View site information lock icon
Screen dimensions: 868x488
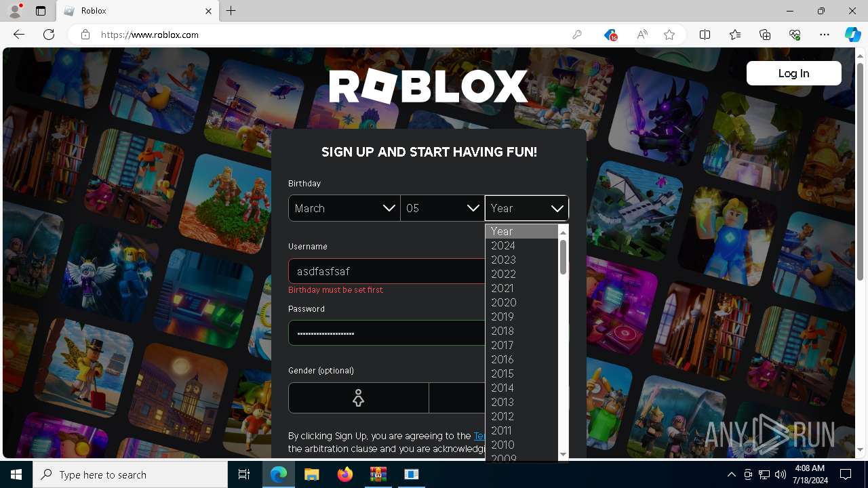(x=85, y=35)
